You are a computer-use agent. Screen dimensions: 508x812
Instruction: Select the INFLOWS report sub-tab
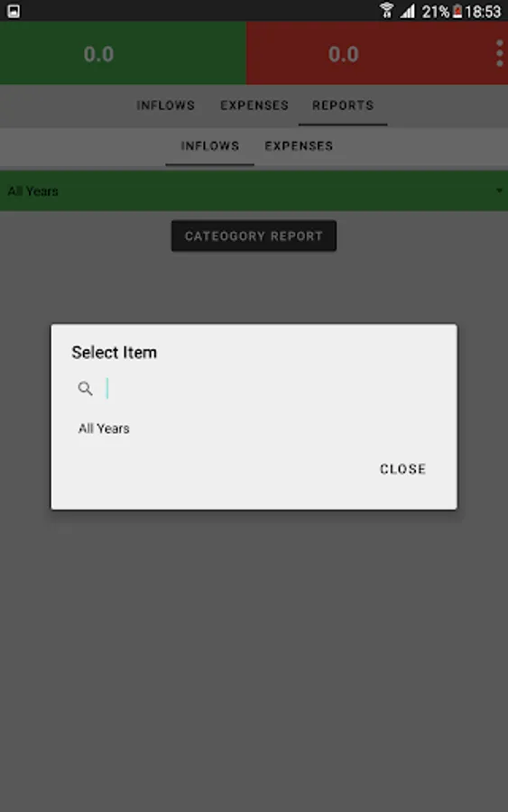tap(209, 146)
